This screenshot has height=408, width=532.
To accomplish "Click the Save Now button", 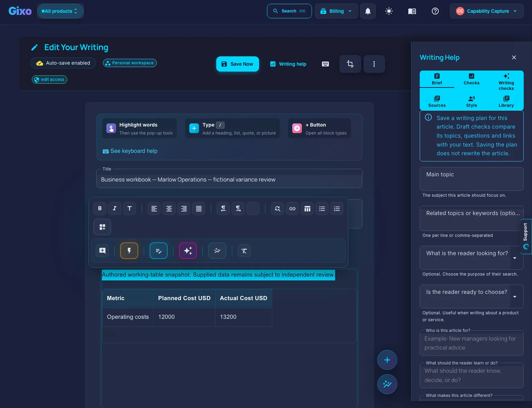I will [x=238, y=64].
